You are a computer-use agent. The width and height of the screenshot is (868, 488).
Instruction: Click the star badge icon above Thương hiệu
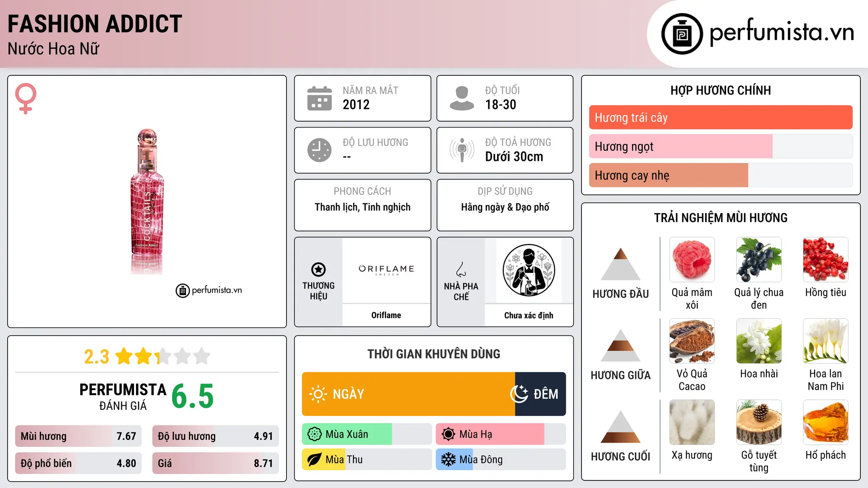[x=318, y=269]
